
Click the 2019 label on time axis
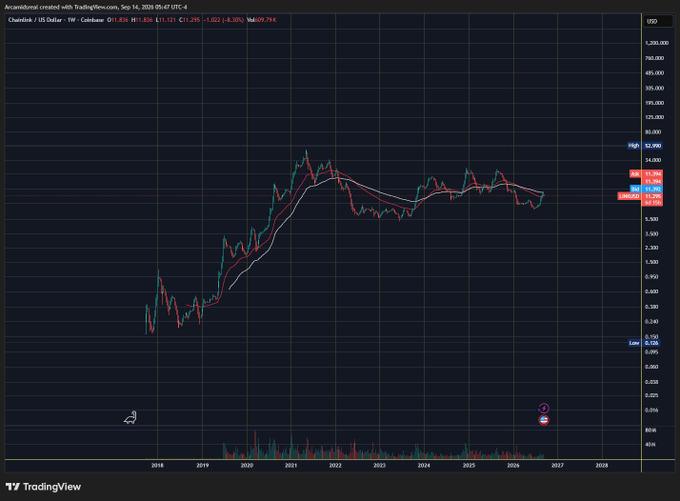click(203, 465)
